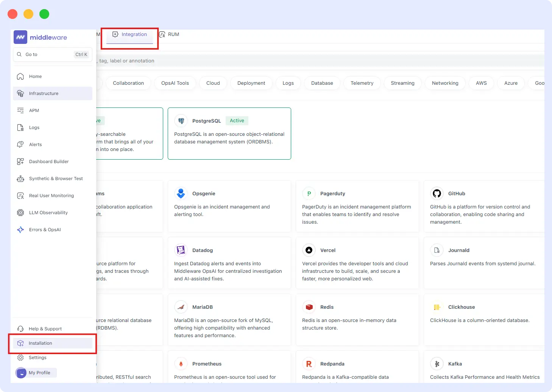
Task: Open LLM Observability in the sidebar
Action: pyautogui.click(x=53, y=213)
